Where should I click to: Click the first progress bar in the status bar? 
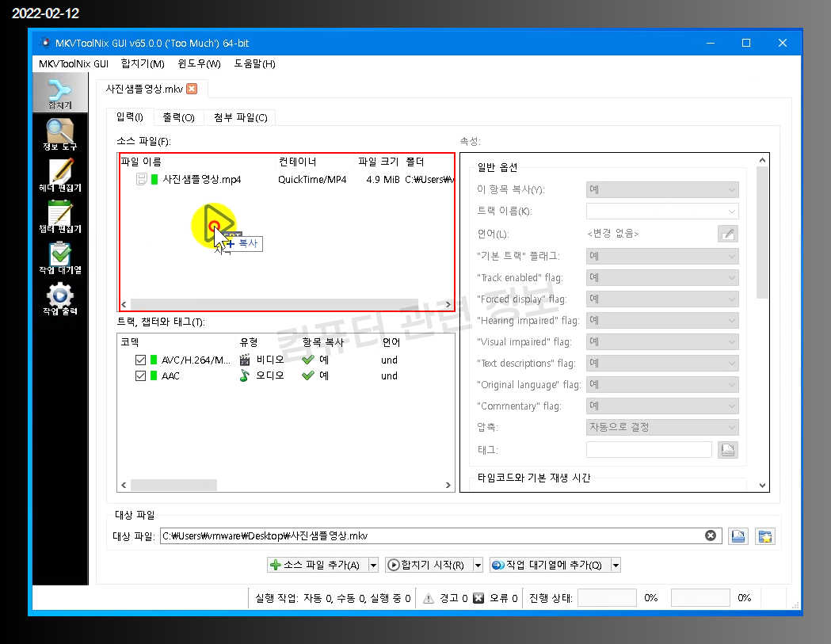pyautogui.click(x=607, y=598)
